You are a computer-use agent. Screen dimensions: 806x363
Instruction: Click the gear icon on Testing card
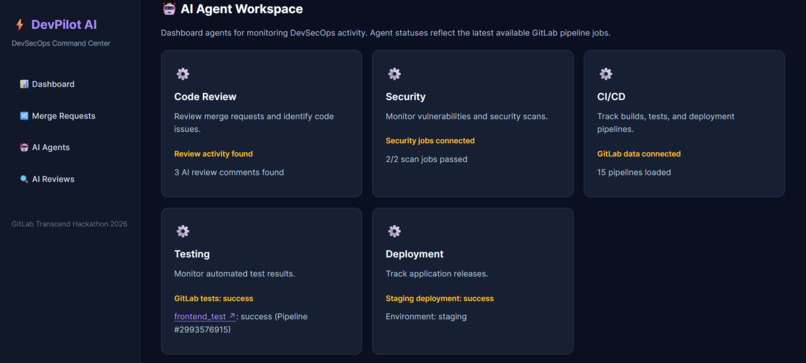182,231
